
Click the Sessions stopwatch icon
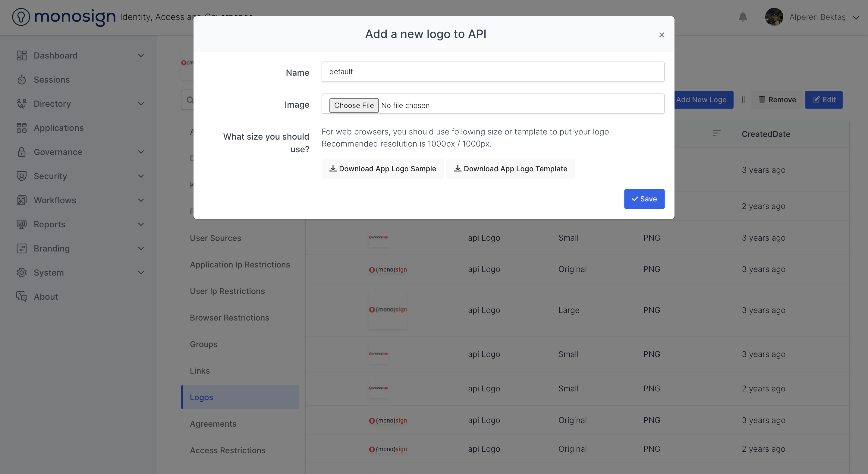[x=22, y=80]
